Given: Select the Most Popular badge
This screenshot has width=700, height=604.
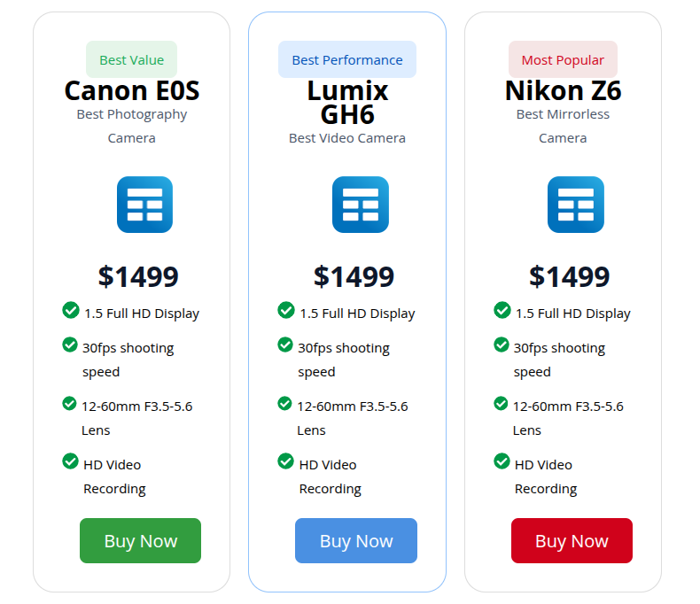Looking at the screenshot, I should (x=563, y=59).
